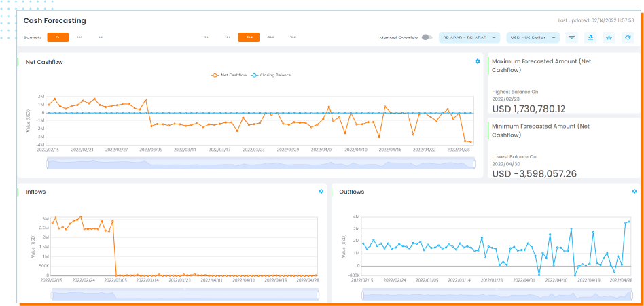
Task: Toggle the Manual Override switch
Action: (427, 37)
